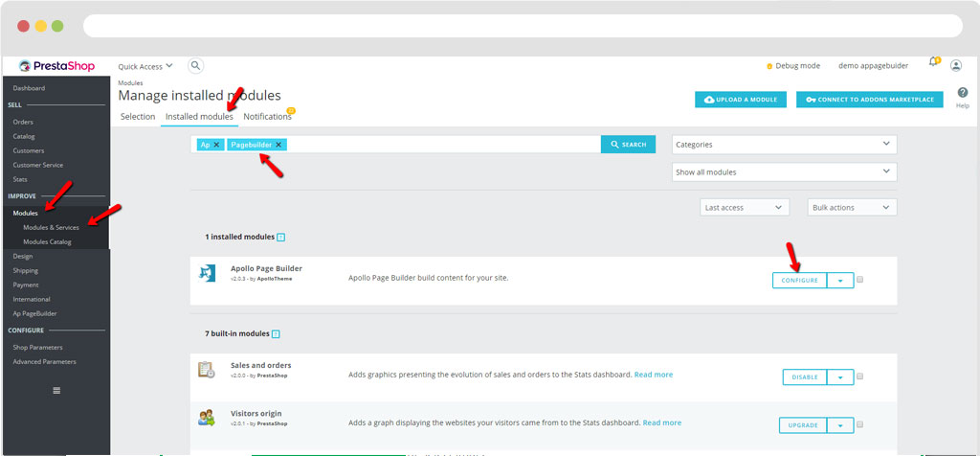Open the search magnifier icon in the header
The width and height of the screenshot is (980, 456).
[195, 65]
